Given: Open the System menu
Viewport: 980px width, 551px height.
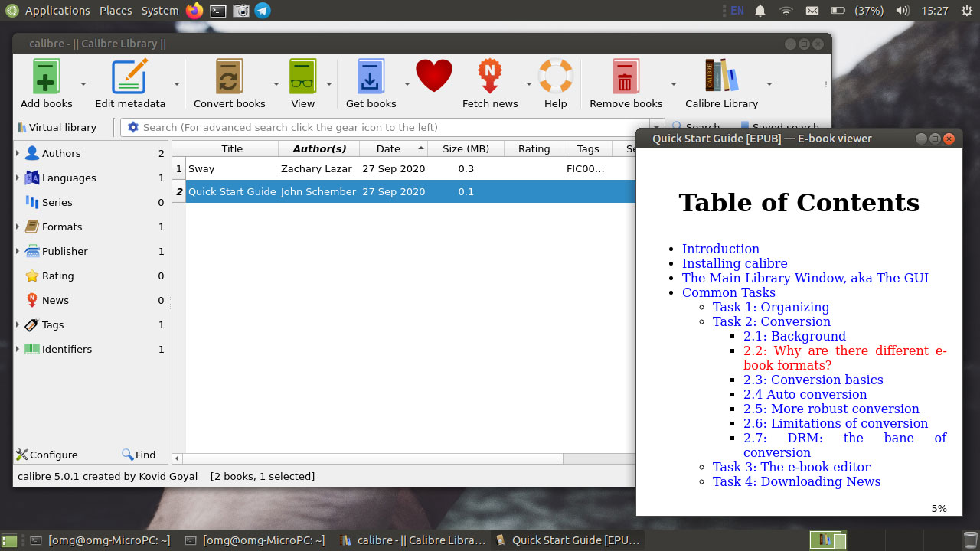Looking at the screenshot, I should (160, 11).
